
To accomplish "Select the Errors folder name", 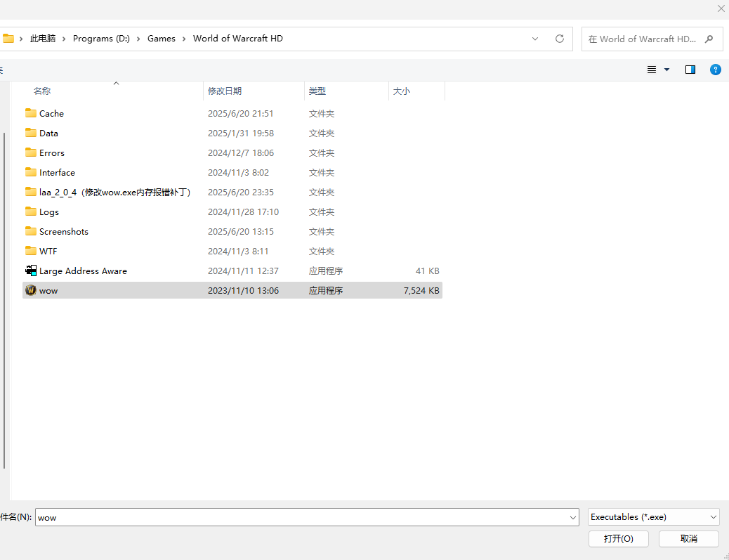I will pyautogui.click(x=51, y=152).
